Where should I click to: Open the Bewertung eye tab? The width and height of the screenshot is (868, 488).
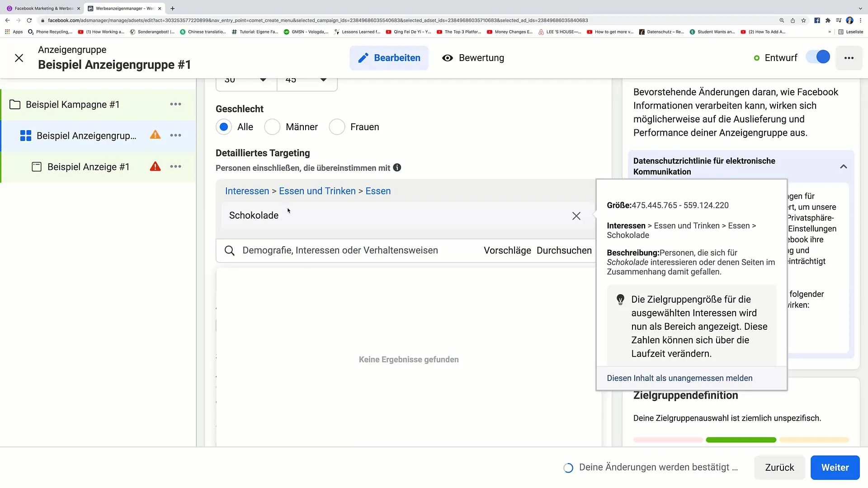click(473, 58)
